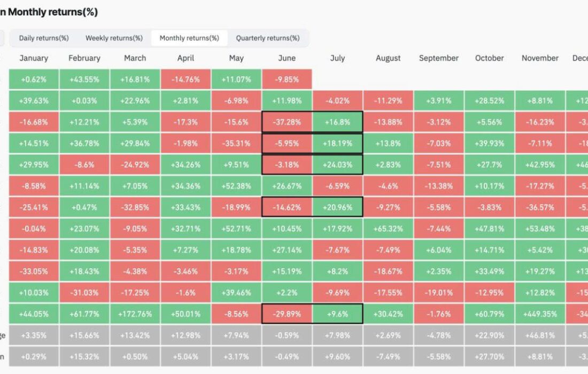588x374 pixels.
Task: Click the January column header
Action: (x=34, y=58)
